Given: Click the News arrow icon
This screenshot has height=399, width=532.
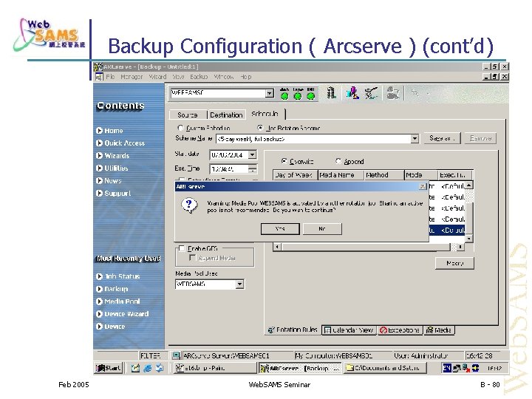Looking at the screenshot, I should click(x=100, y=181).
